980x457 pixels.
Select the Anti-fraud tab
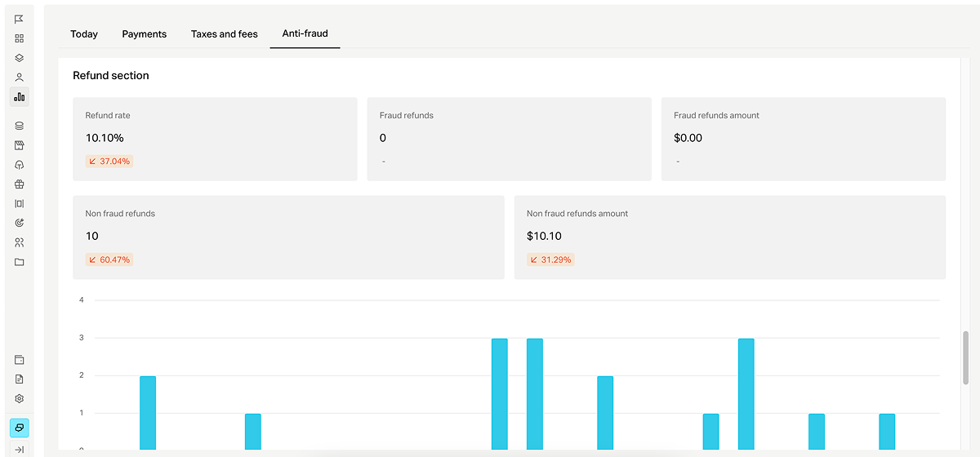point(305,33)
